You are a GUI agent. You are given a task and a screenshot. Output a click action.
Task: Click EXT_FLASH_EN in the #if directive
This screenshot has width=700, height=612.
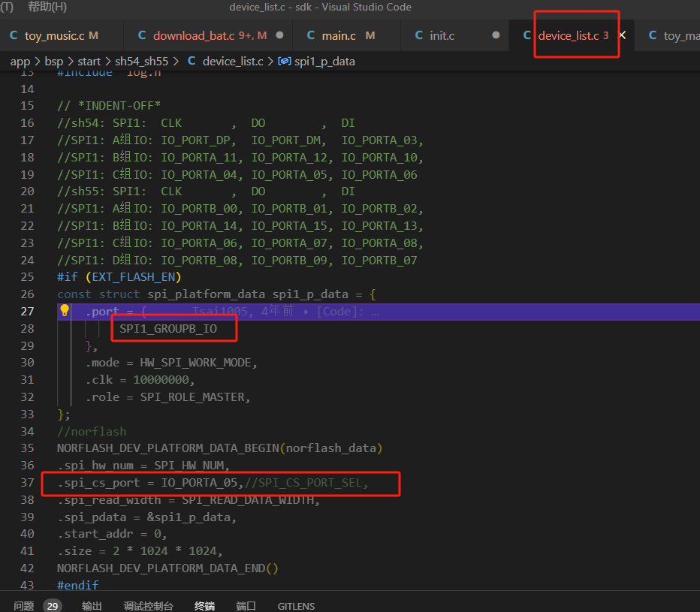tap(134, 277)
